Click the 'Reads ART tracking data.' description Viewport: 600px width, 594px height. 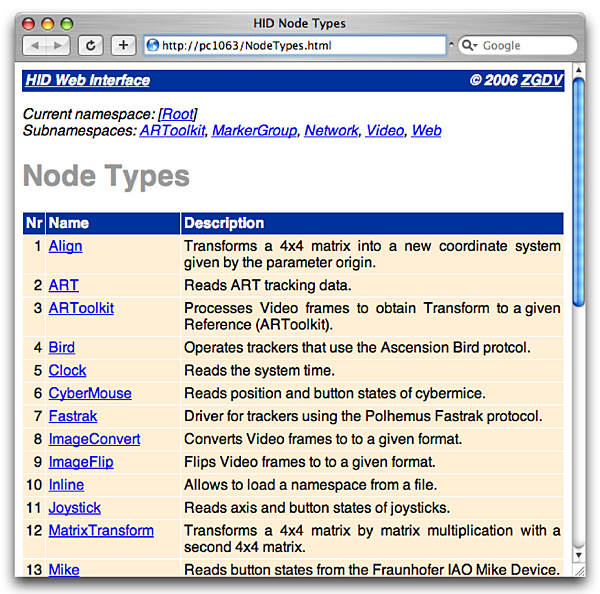267,285
